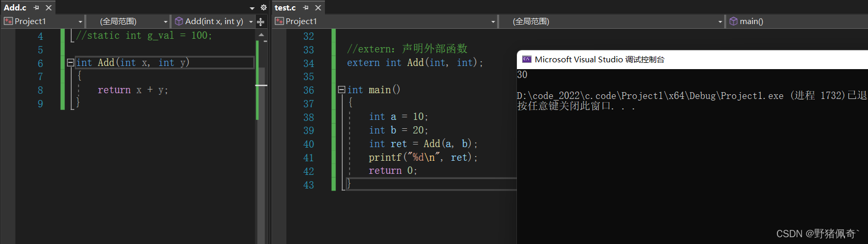Show the open documents list arrow
The height and width of the screenshot is (244, 868).
(252, 8)
